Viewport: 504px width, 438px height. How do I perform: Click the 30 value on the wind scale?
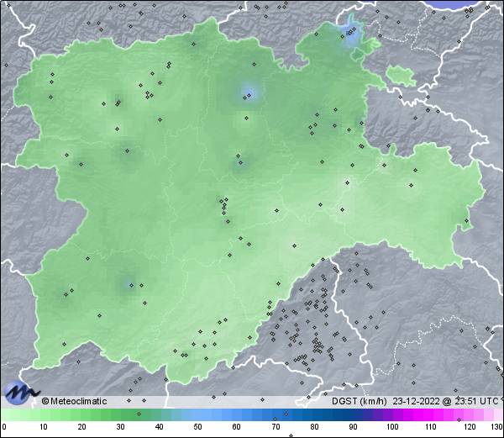pos(120,427)
